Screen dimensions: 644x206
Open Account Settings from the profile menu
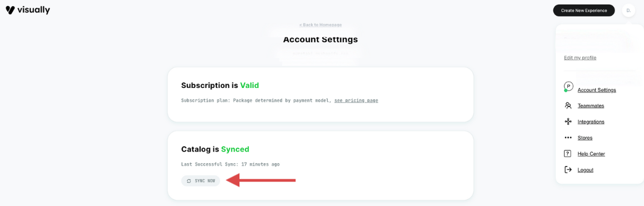[596, 90]
